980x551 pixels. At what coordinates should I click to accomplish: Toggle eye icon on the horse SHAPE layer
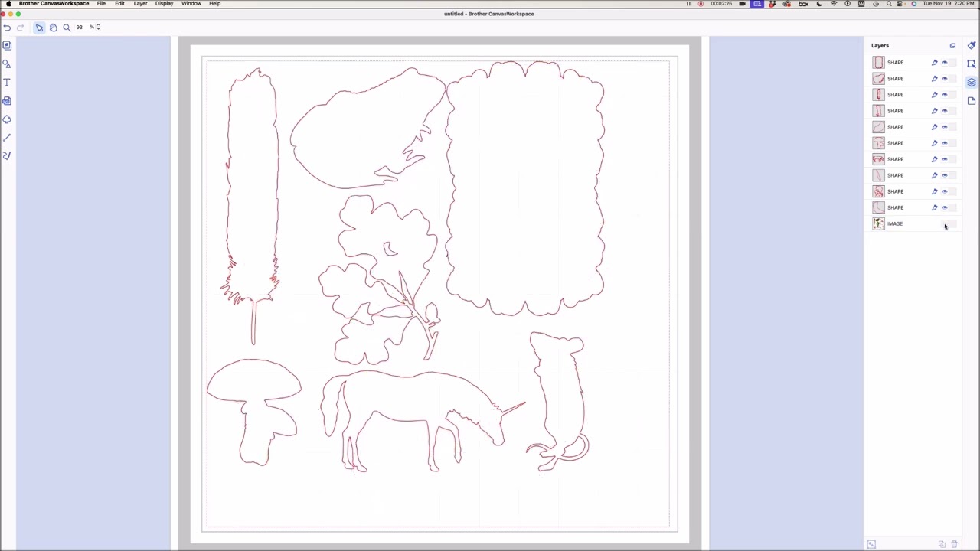pyautogui.click(x=945, y=159)
